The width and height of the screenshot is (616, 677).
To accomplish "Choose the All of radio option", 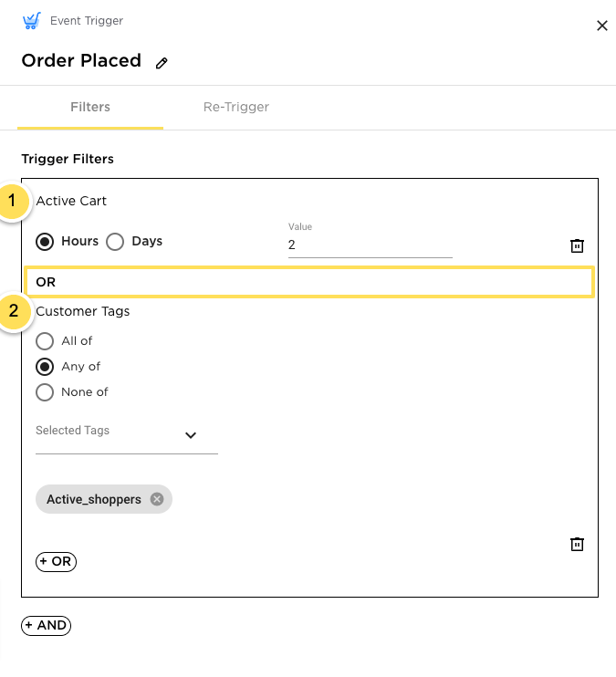I will click(x=45, y=341).
